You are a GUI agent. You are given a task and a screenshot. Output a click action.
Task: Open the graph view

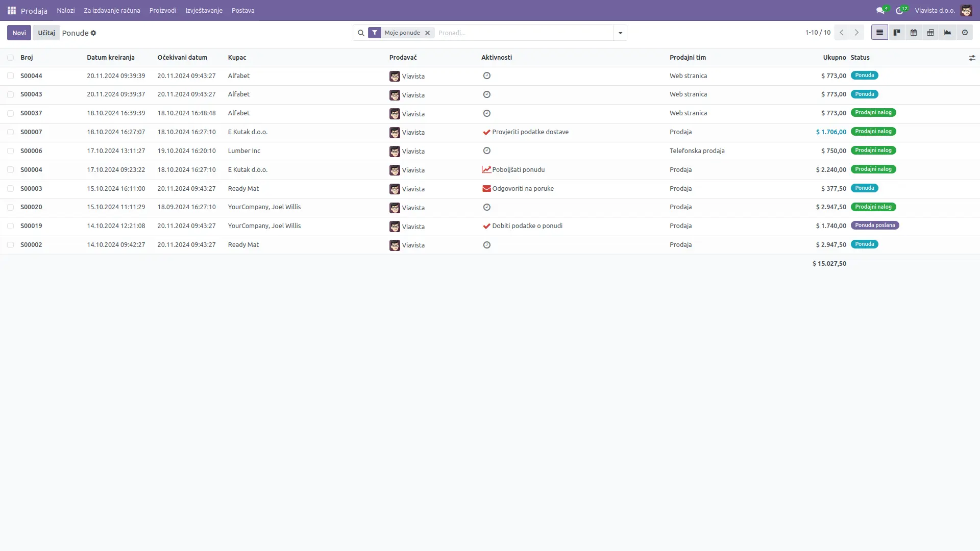point(947,32)
